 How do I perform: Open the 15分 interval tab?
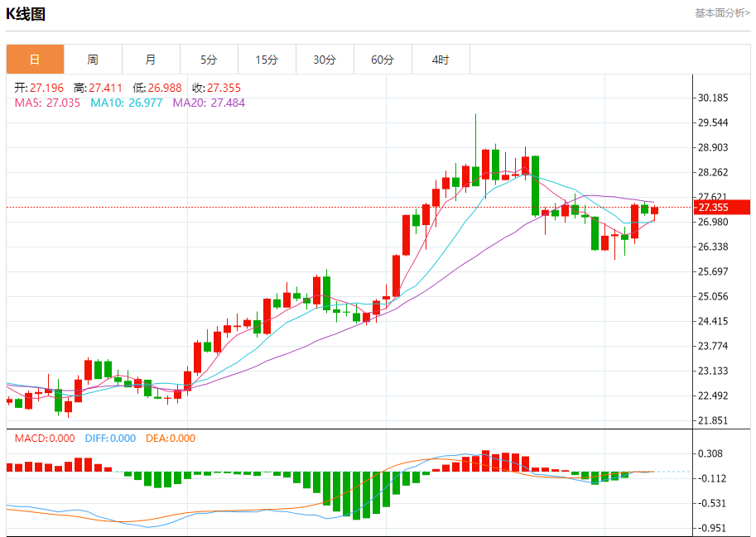[267, 60]
